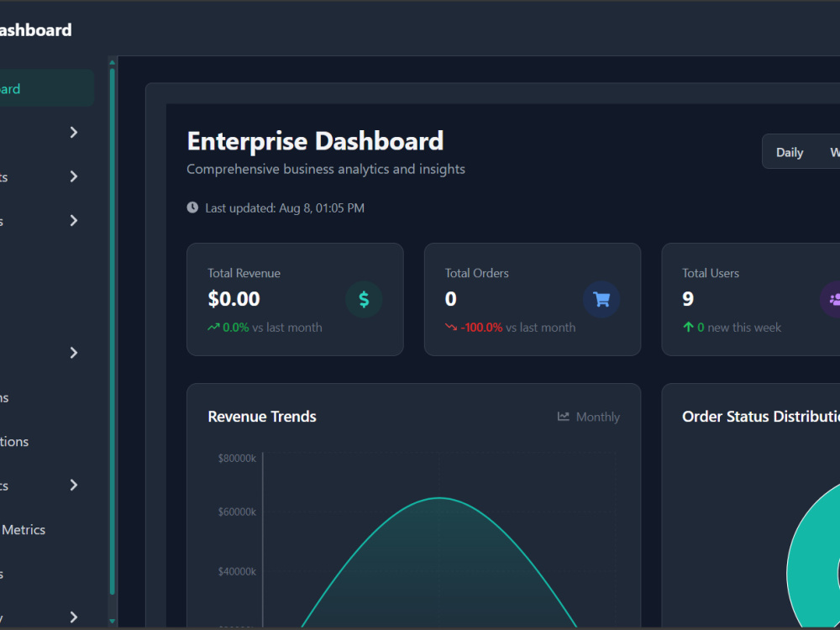Click the sidebar scroll up arrow
This screenshot has width=840, height=630.
pyautogui.click(x=113, y=63)
